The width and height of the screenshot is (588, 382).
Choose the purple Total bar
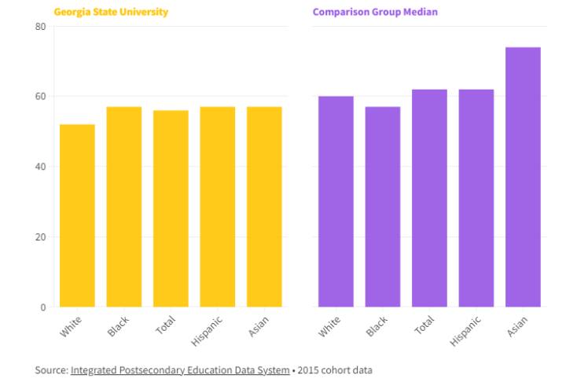[429, 198]
